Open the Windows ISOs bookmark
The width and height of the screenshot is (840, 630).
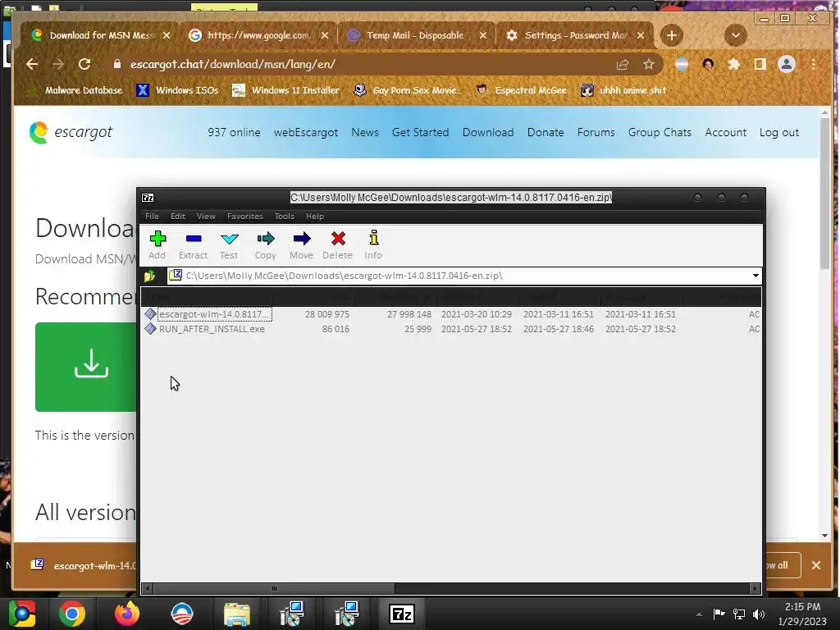pyautogui.click(x=178, y=90)
